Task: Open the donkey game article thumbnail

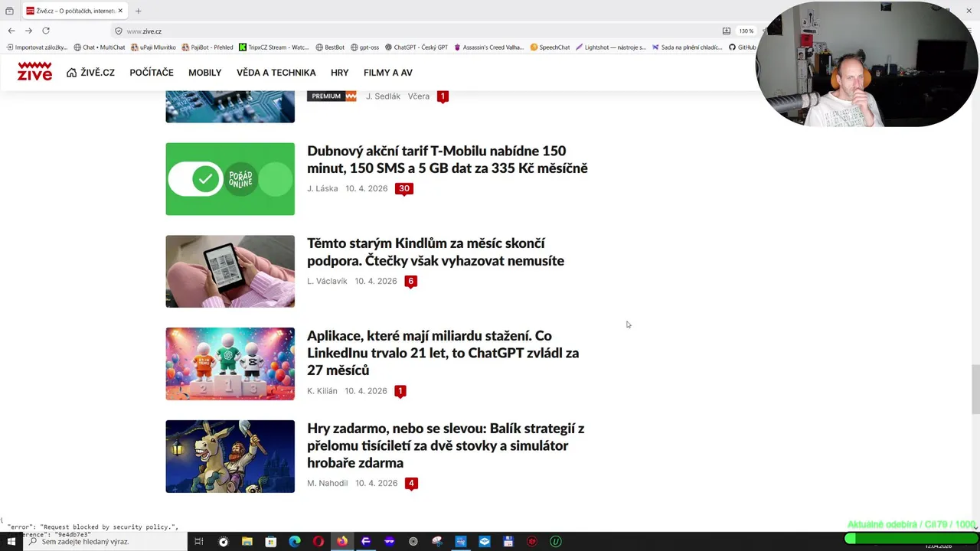Action: point(230,456)
